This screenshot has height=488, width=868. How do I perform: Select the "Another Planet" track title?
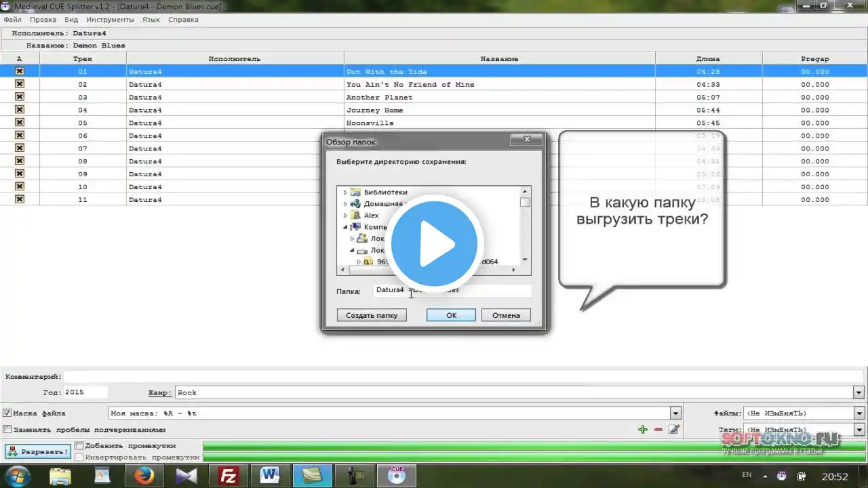tap(379, 98)
